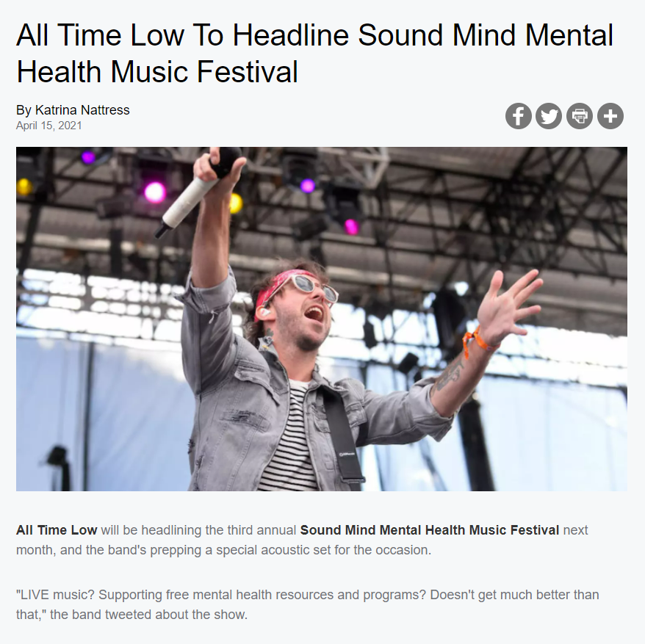The width and height of the screenshot is (645, 644).
Task: Click the singer's outstretched hand in the photo
Action: pos(508,303)
